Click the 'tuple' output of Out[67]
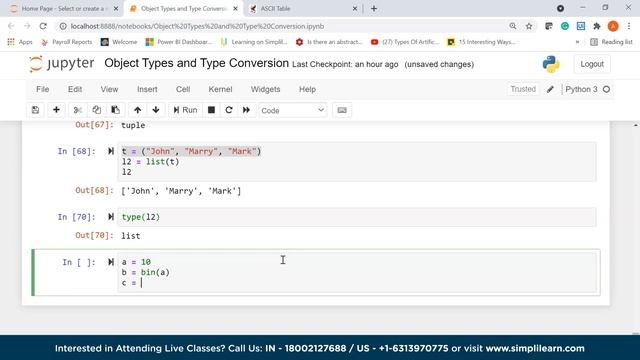 tap(133, 125)
